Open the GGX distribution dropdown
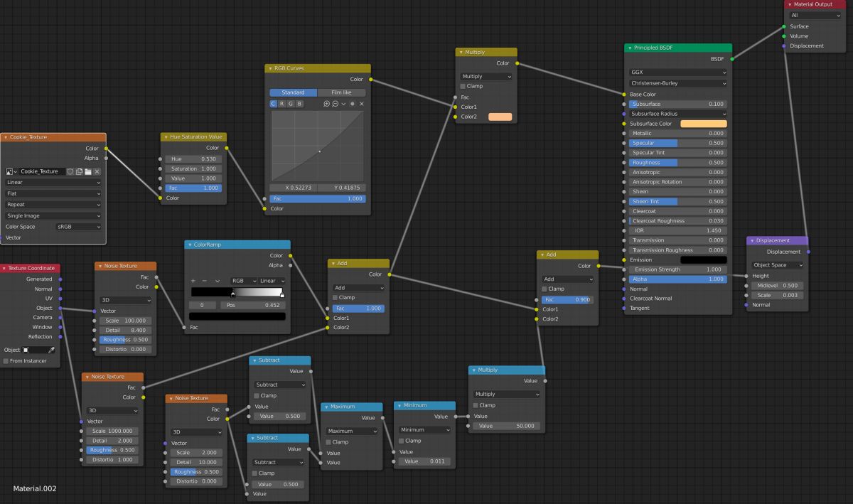853x504 pixels. (678, 72)
